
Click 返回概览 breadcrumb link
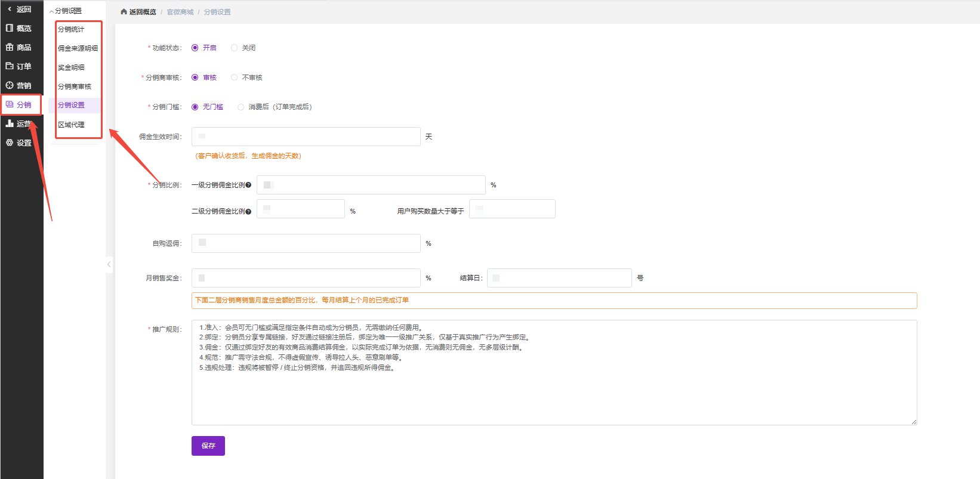coord(143,12)
